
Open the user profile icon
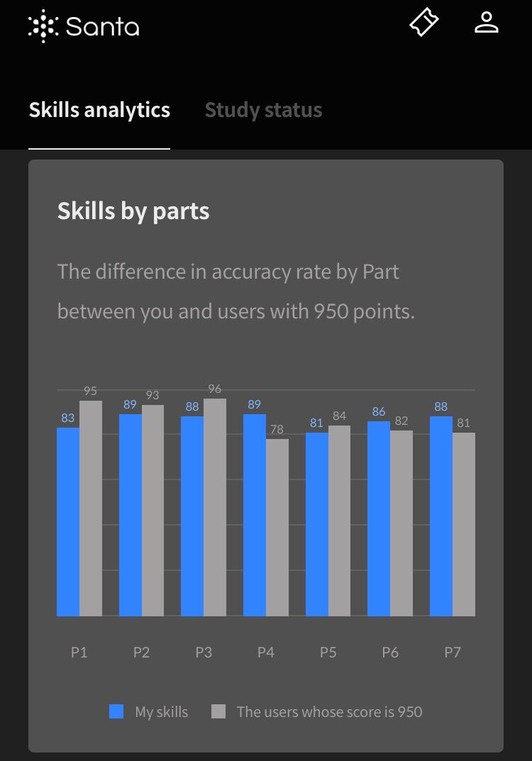click(x=487, y=23)
